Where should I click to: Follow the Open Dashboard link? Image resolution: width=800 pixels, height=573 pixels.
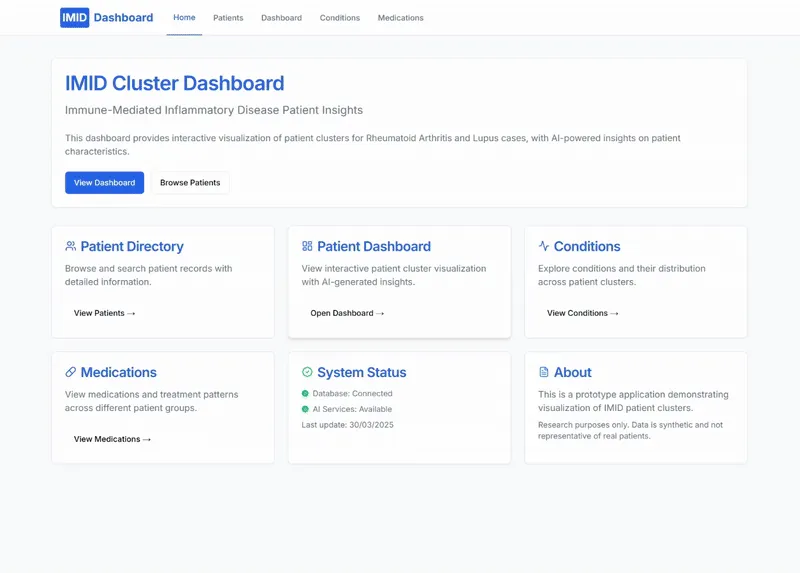point(347,313)
